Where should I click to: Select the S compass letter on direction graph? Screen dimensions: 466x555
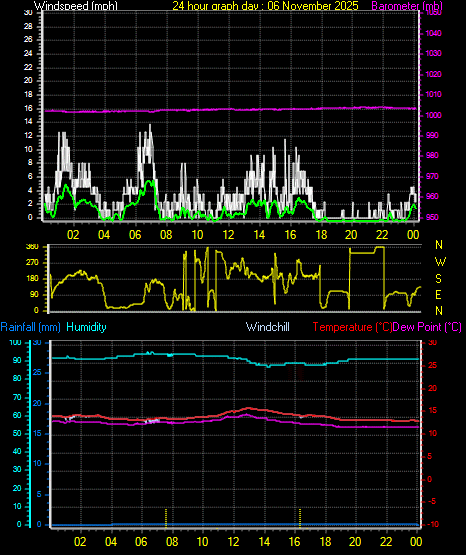[x=439, y=279]
